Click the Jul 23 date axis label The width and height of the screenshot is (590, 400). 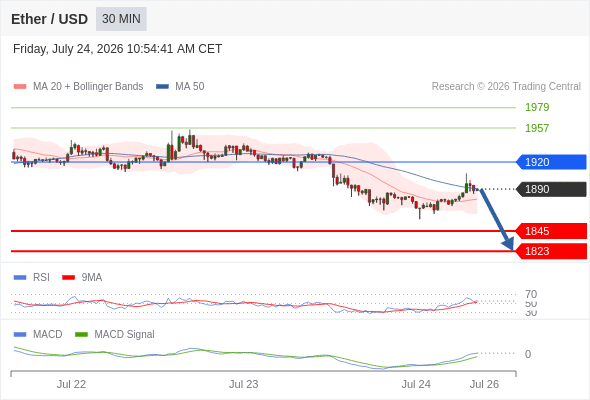243,384
